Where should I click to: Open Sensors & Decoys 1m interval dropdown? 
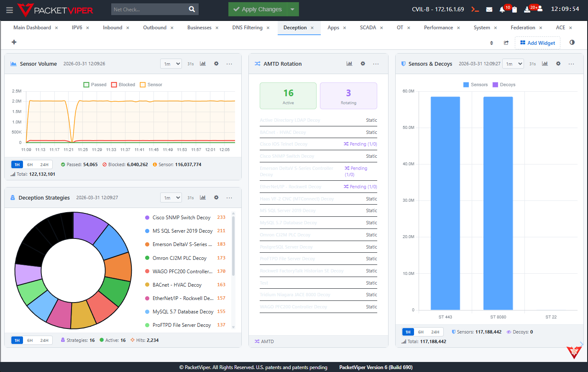[x=513, y=64]
